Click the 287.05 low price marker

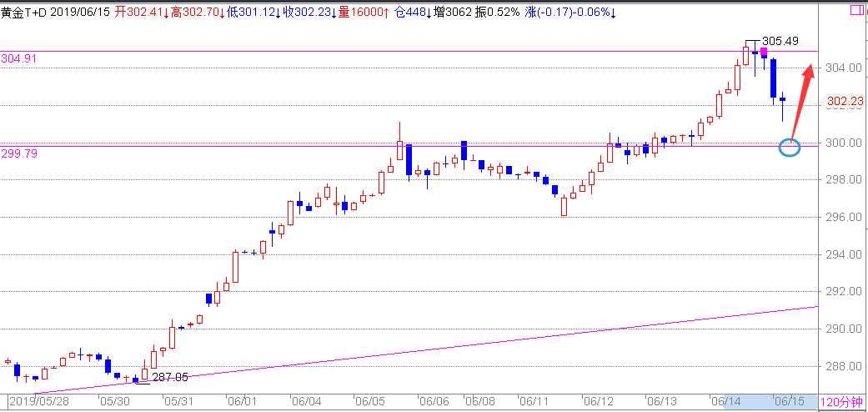170,378
